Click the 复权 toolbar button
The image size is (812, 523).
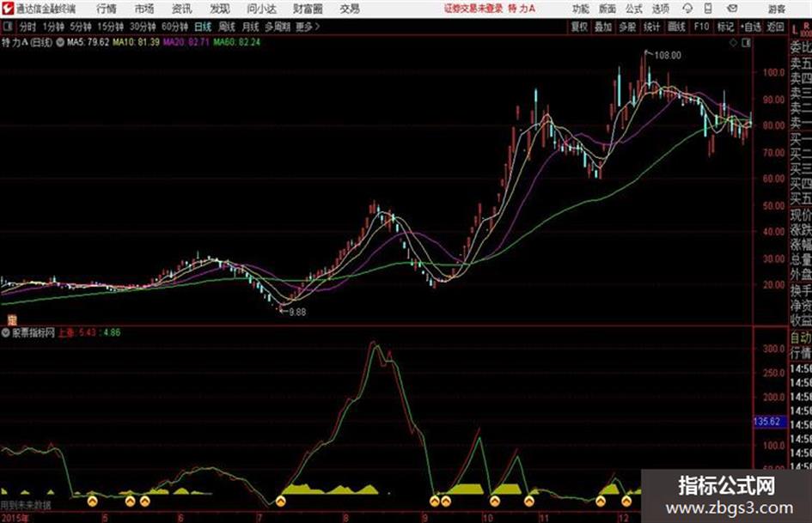[579, 27]
